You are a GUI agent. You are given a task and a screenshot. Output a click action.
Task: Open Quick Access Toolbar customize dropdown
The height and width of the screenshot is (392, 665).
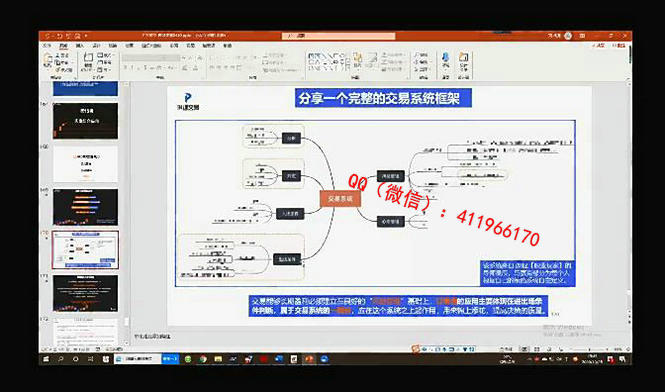[86, 36]
